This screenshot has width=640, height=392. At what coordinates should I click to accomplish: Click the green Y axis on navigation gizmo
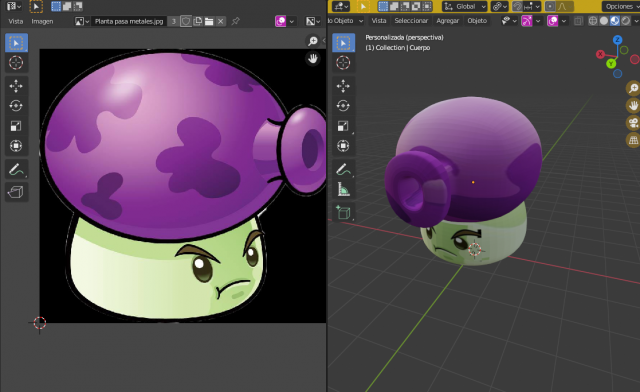[x=611, y=63]
